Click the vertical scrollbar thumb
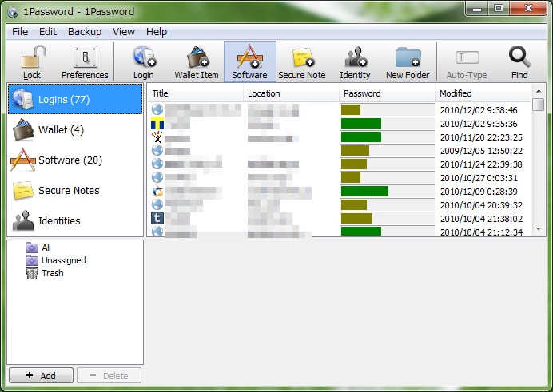The width and height of the screenshot is (553, 392). (539, 105)
